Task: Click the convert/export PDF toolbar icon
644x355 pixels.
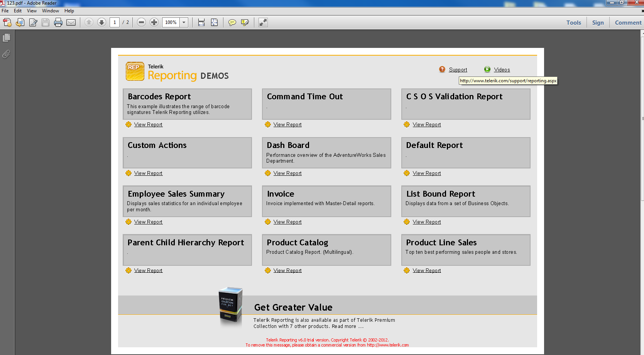Action: tap(20, 22)
